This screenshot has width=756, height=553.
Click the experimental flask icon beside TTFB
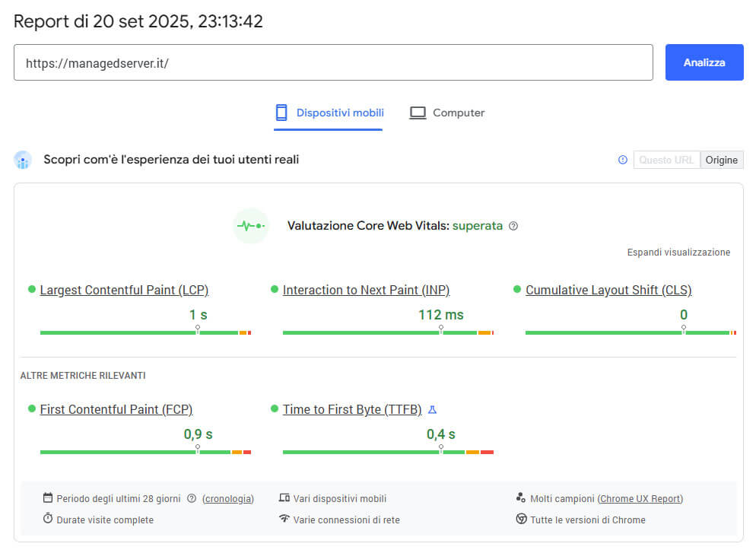pos(432,409)
